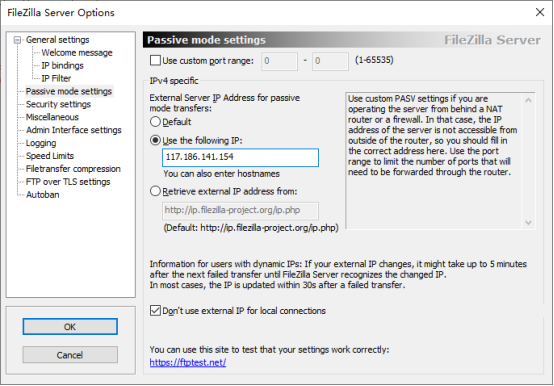Select Logging in the options tree
554x386 pixels.
tap(41, 143)
